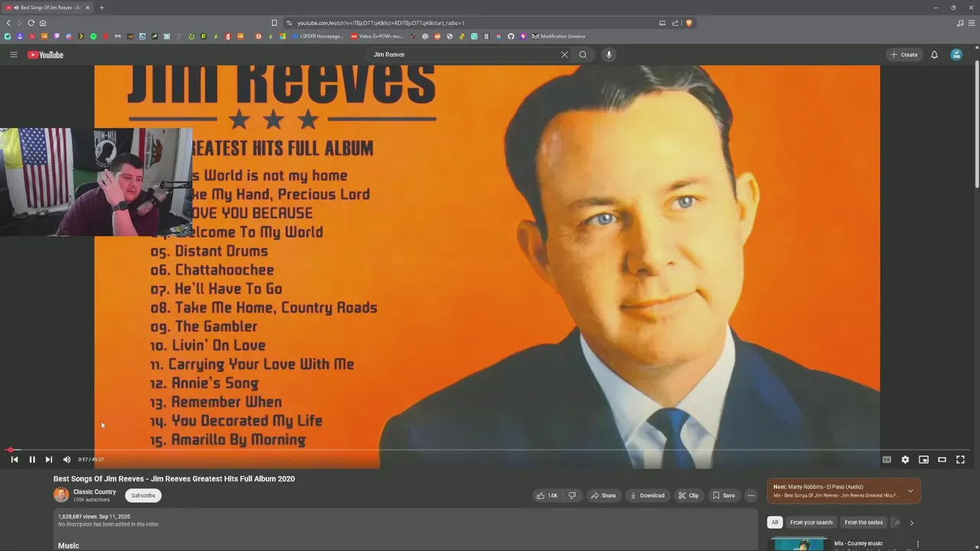Open Mix - Country music thumbnail

pos(799,544)
